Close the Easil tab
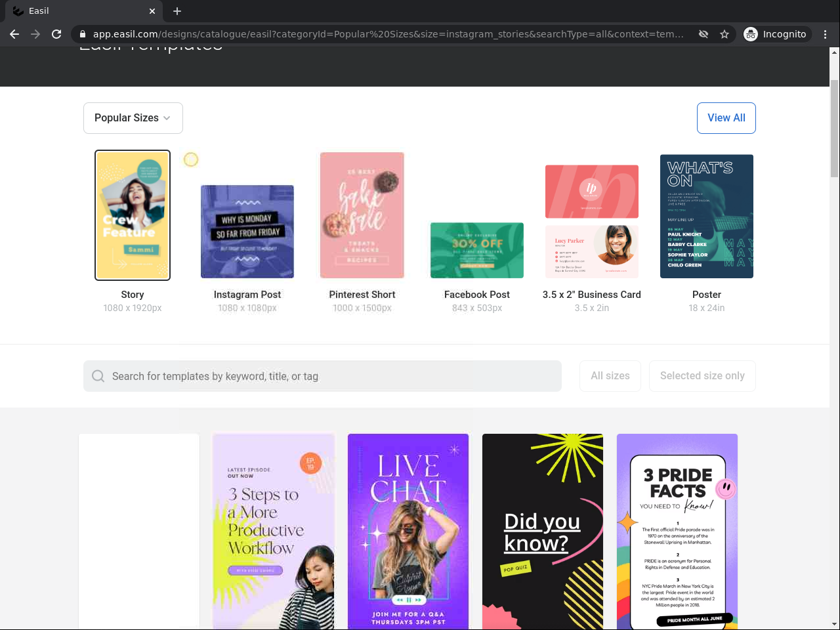The height and width of the screenshot is (630, 840). click(x=152, y=11)
